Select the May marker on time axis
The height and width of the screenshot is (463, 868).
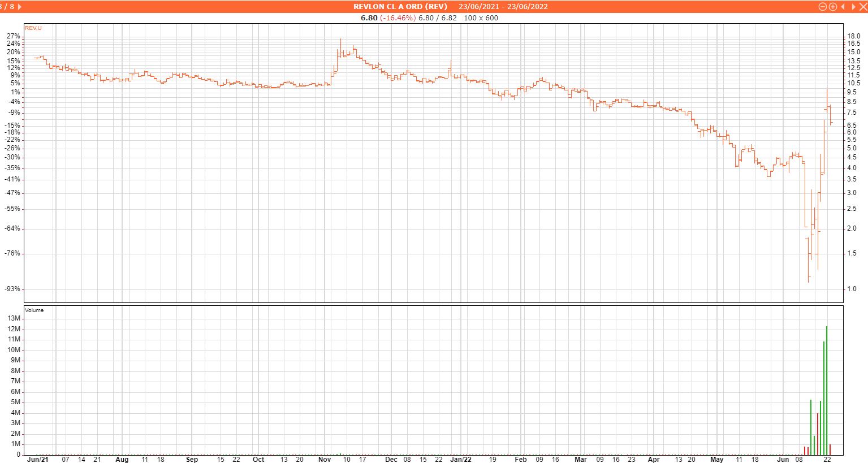(716, 460)
